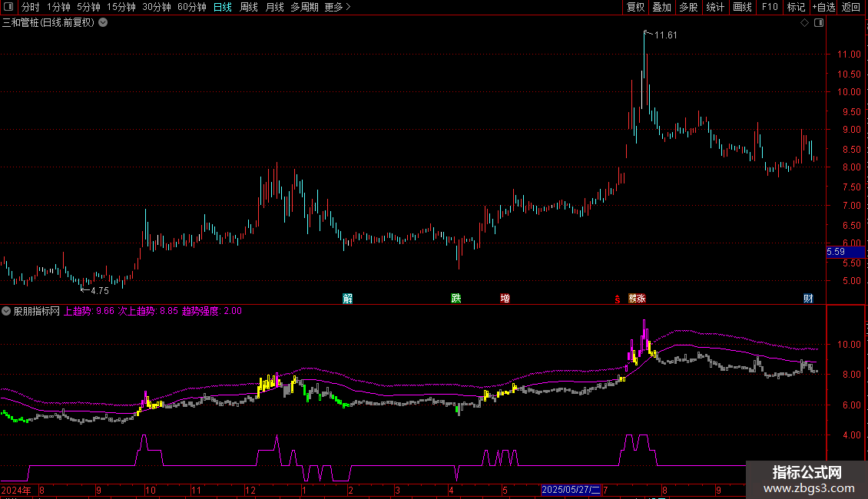Viewport: 868px width, 499px height.
Task: Switch to the 周线 weekly tab
Action: click(x=249, y=7)
